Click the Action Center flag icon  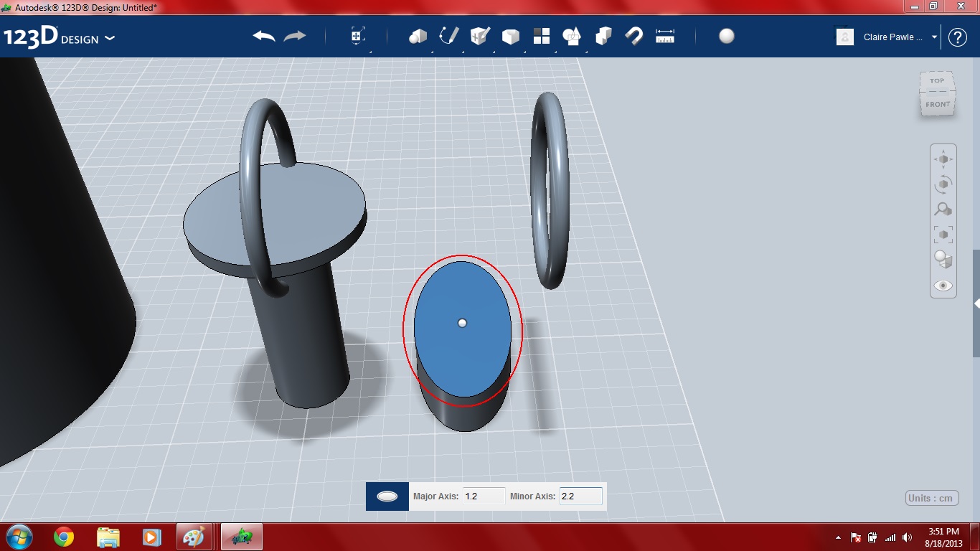(855, 537)
